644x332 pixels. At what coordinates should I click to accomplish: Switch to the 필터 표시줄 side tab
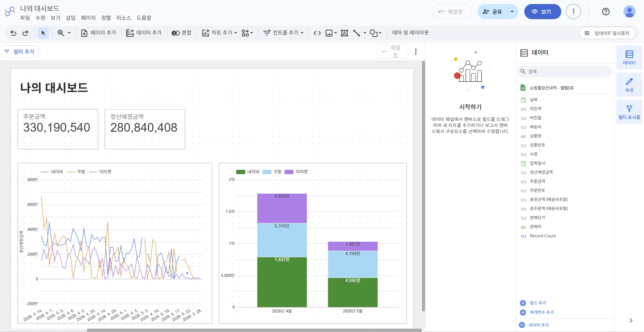tap(629, 112)
